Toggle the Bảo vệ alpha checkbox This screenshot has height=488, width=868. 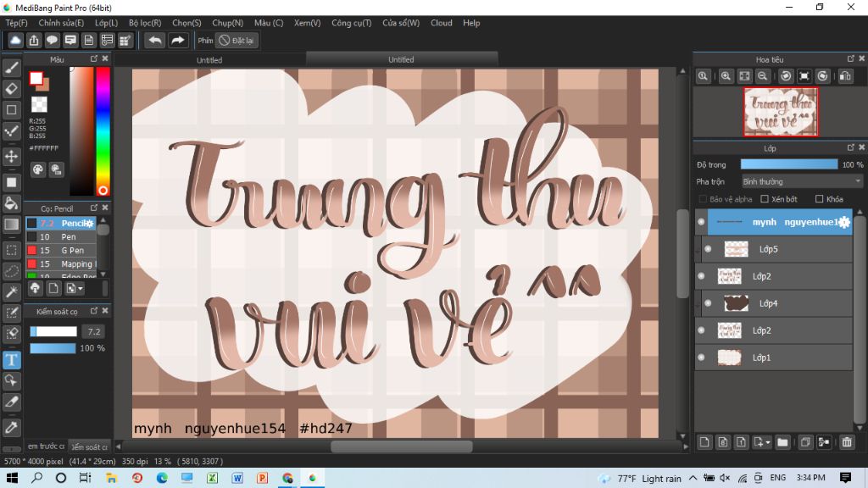coord(703,199)
